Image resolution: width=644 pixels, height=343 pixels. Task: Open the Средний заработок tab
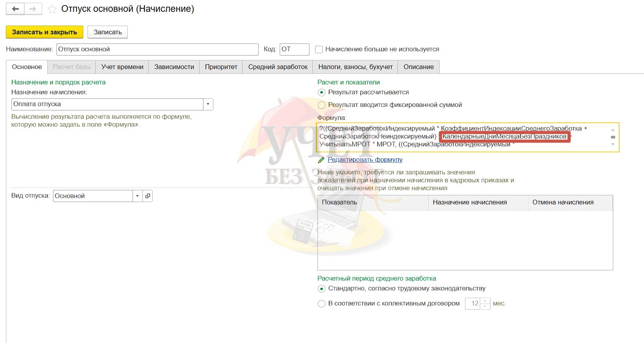278,67
